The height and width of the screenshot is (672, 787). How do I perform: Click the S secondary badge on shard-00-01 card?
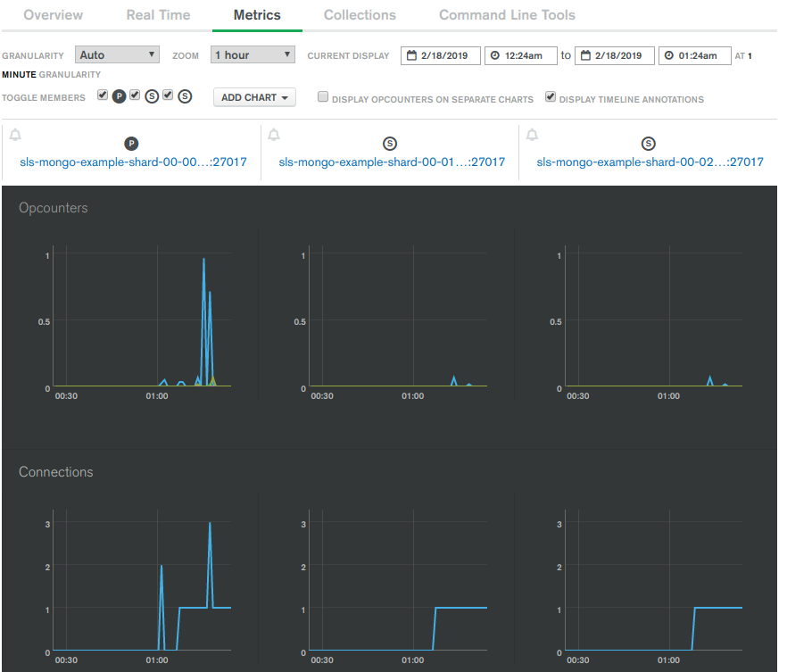(390, 142)
